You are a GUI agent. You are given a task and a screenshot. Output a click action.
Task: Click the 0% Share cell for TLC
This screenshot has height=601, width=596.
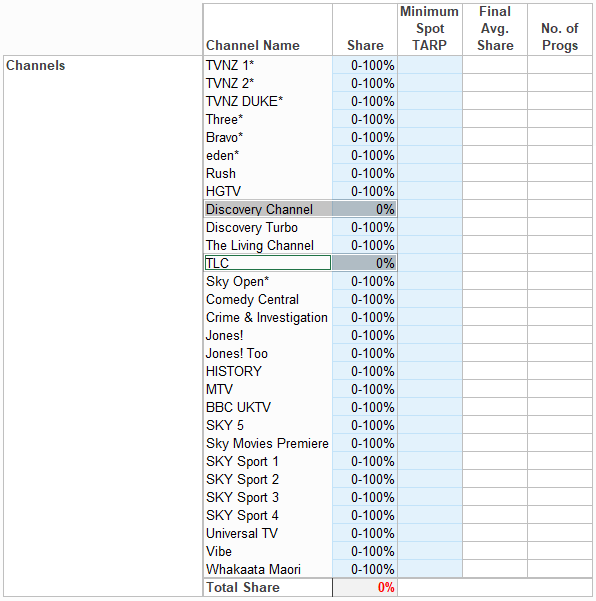click(365, 263)
